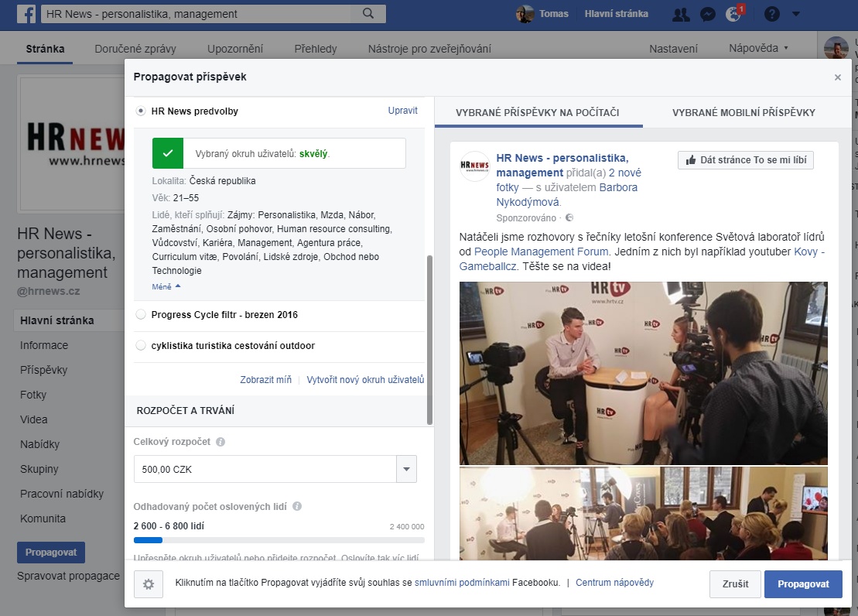
Task: Open Příspěvky in left sidebar
Action: point(44,370)
